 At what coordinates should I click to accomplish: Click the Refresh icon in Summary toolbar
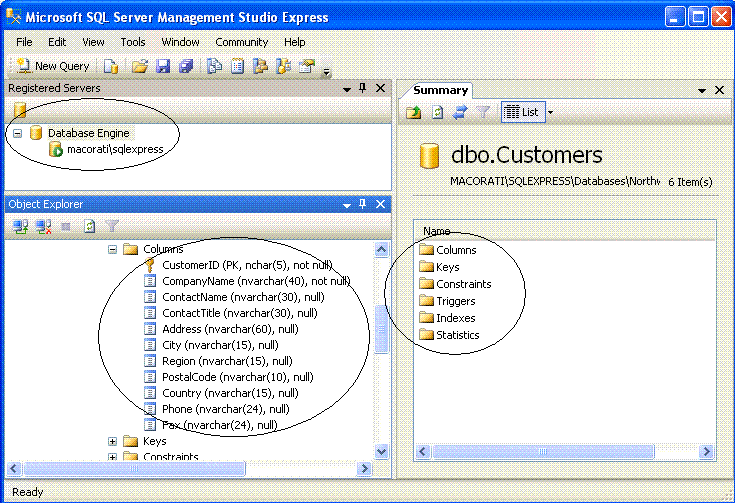(x=437, y=113)
